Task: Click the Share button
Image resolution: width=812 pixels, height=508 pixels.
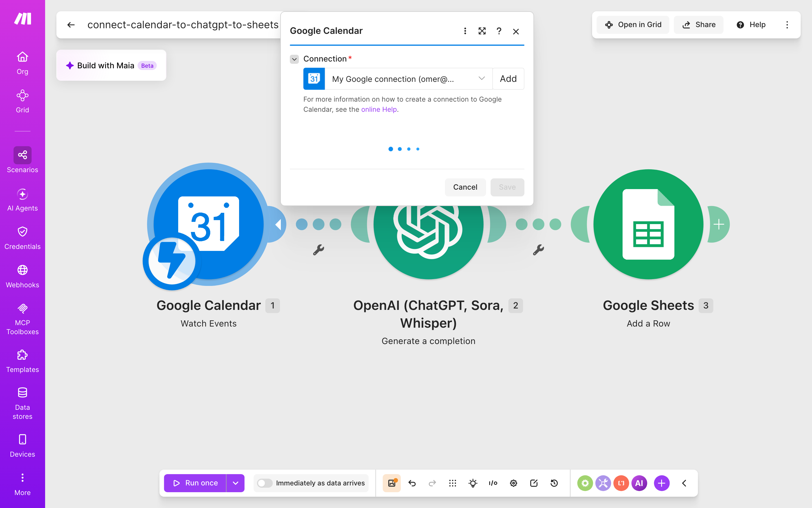Action: pos(699,25)
